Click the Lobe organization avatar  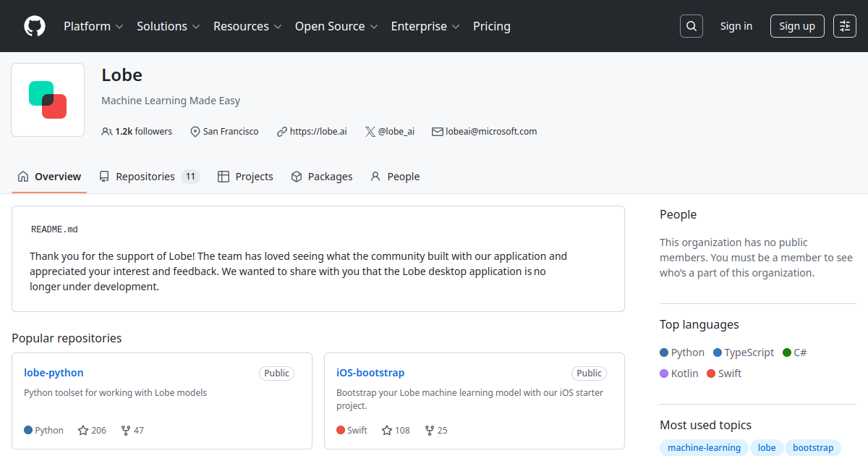48,100
